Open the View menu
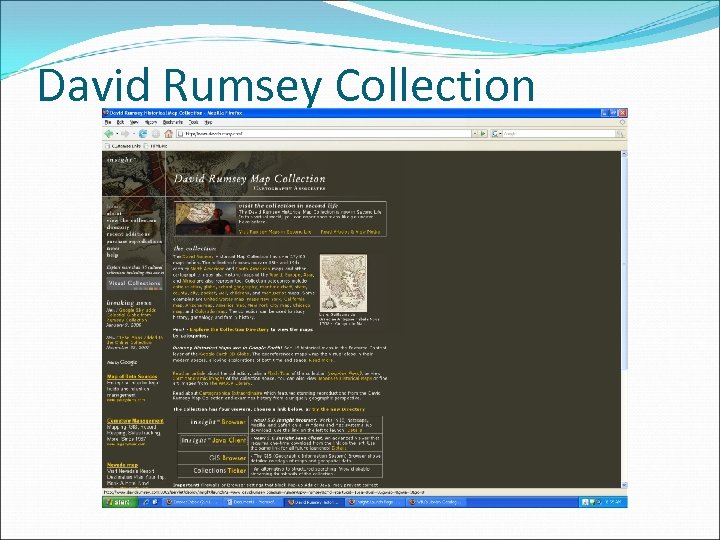 (x=134, y=123)
